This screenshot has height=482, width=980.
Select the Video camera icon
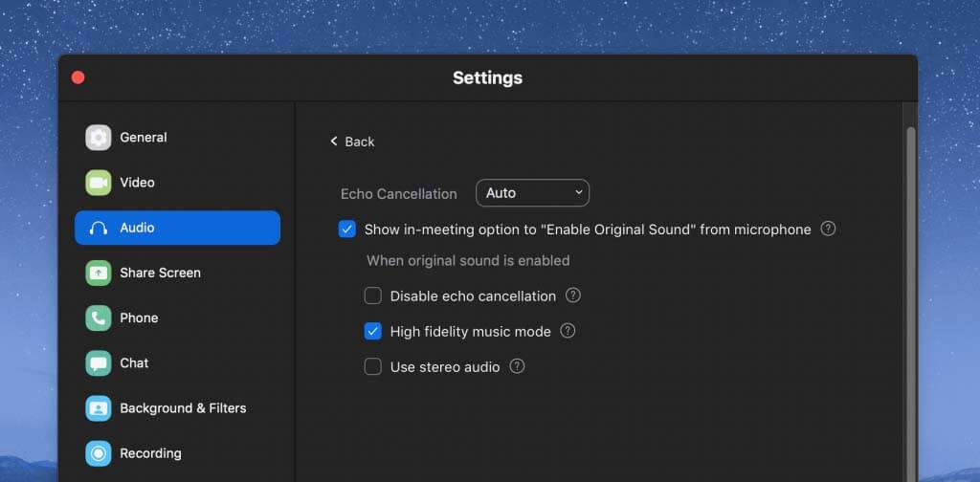pos(99,183)
